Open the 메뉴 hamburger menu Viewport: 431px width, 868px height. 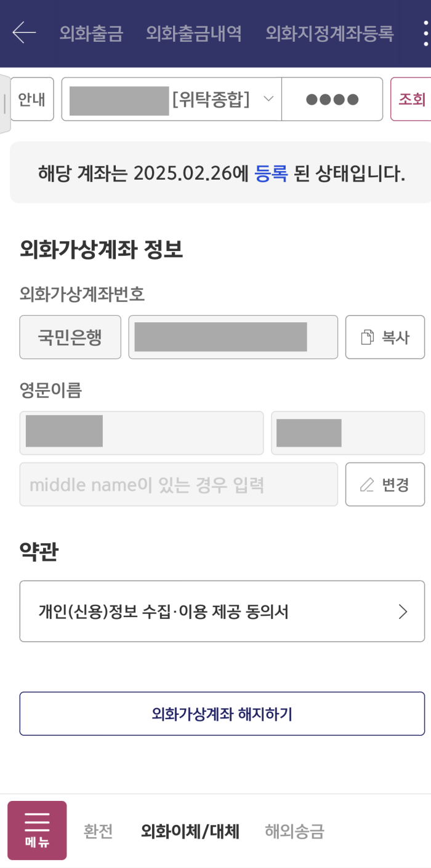tap(37, 830)
